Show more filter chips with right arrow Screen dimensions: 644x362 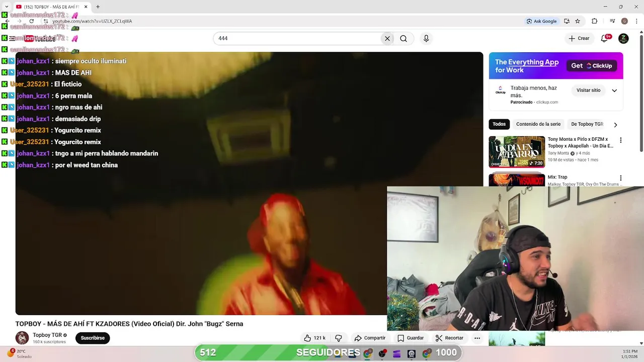point(615,125)
